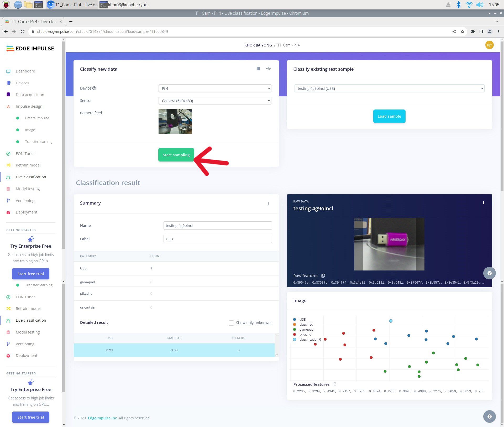Click the Load sample button
504x427 pixels.
tap(389, 116)
